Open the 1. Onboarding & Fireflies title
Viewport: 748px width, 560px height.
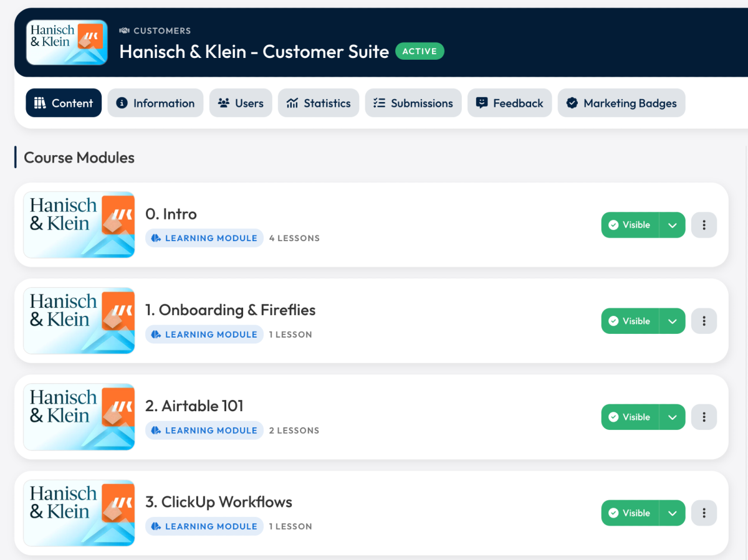click(x=231, y=310)
